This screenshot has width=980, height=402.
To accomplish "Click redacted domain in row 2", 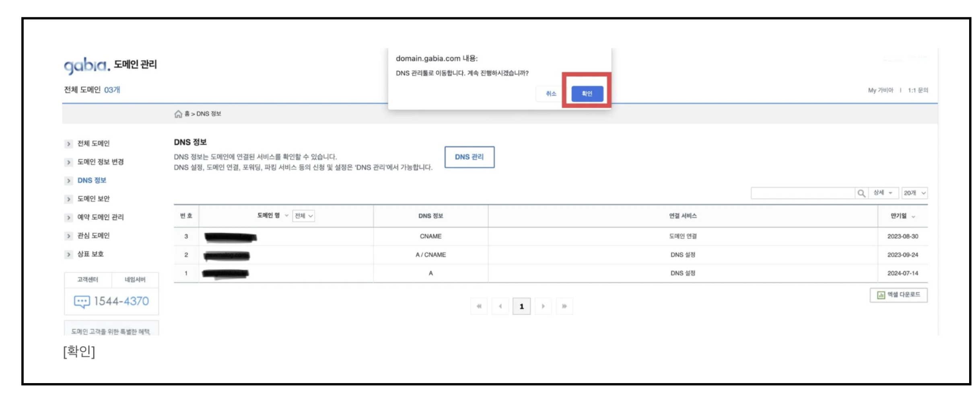I will coord(226,255).
